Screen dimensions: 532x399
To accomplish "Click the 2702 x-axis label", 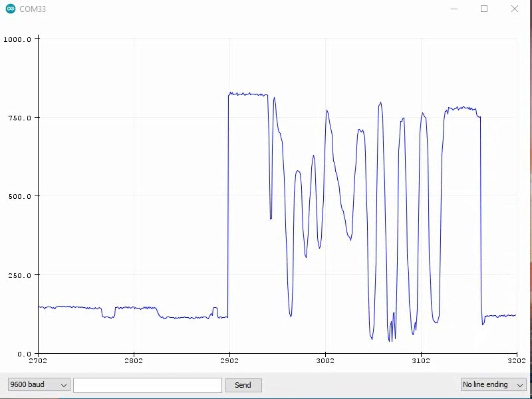I will 38,361.
